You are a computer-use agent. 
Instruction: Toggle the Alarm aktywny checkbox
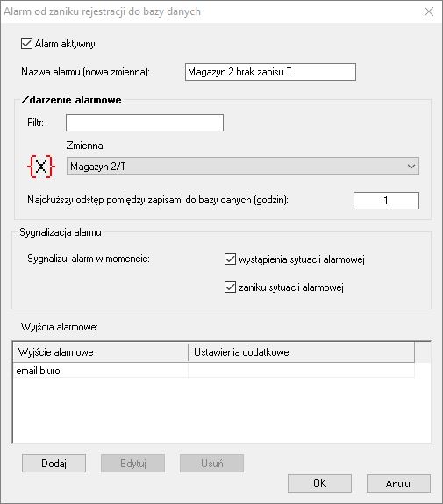coord(26,44)
